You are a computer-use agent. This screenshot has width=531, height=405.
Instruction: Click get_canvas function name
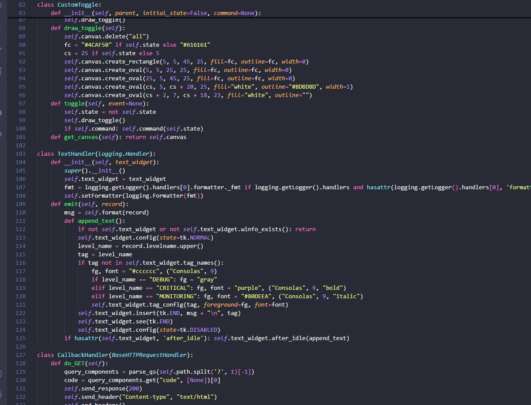point(81,137)
